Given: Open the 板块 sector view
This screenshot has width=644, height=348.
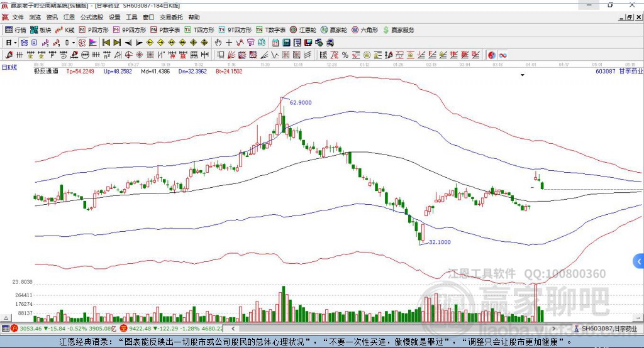Looking at the screenshot, I should point(40,30).
